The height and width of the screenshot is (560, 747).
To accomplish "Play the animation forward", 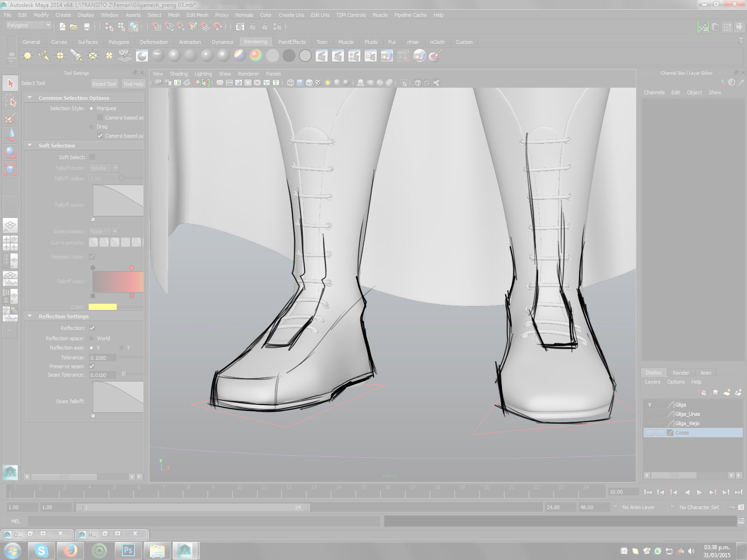I will 699,492.
